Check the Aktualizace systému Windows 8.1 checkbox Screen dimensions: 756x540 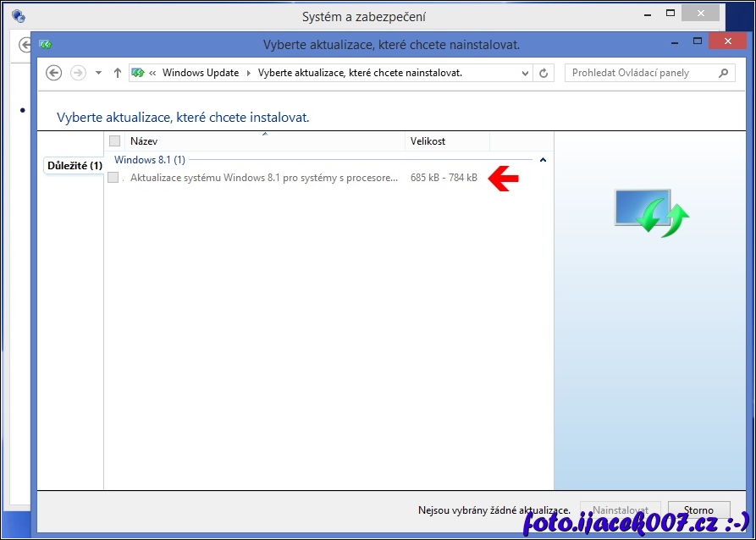(113, 178)
